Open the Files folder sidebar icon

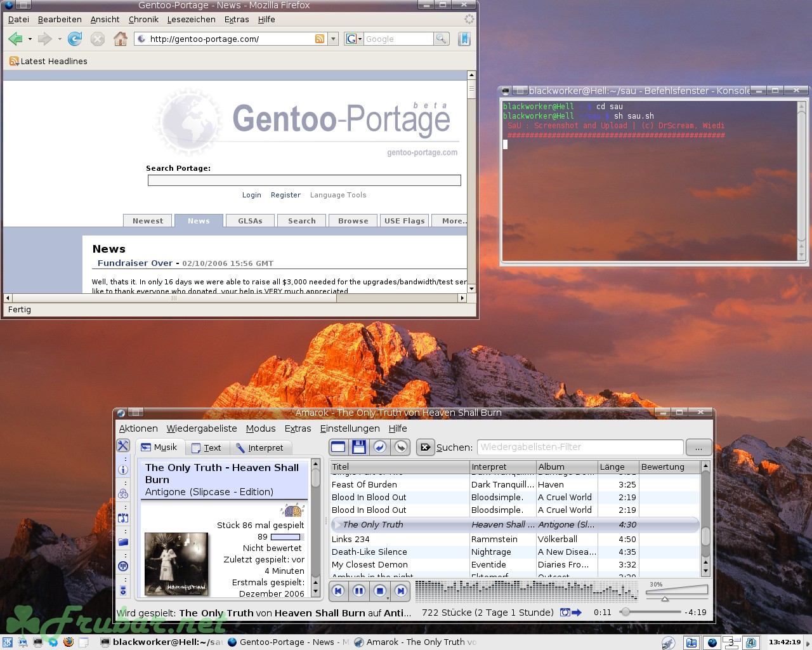pos(123,542)
